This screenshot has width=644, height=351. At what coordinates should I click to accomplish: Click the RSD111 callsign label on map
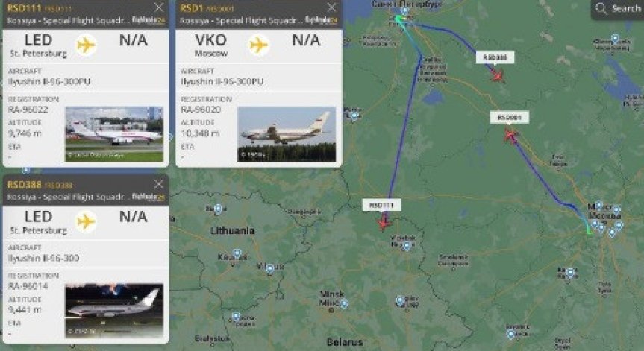(381, 205)
